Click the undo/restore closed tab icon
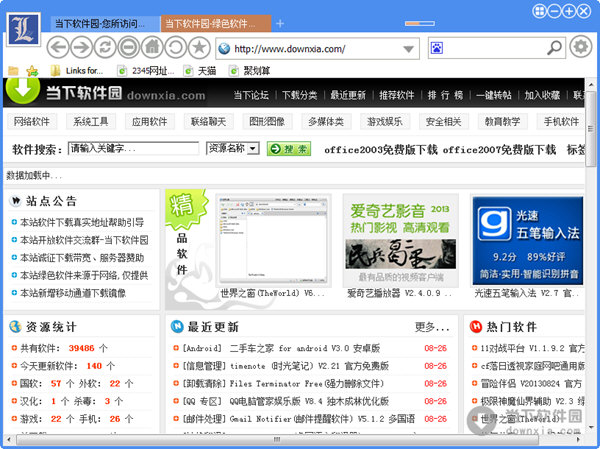600x449 pixels. [x=176, y=47]
